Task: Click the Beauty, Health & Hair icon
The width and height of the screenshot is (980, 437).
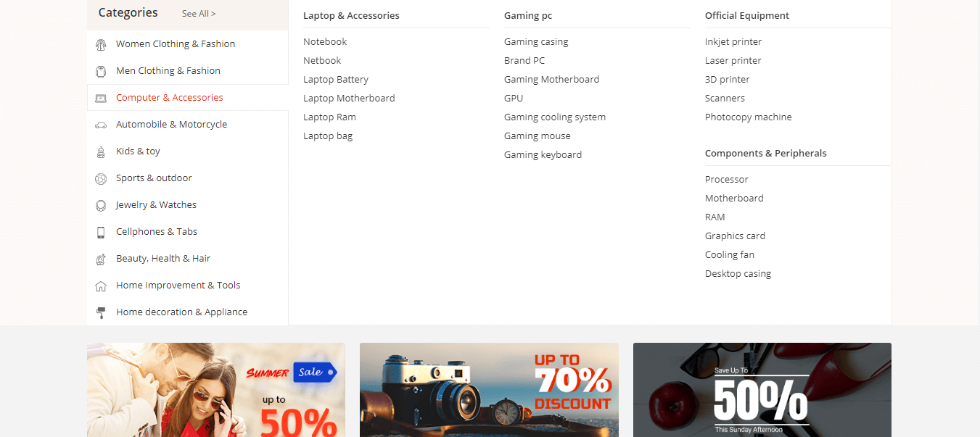Action: (x=101, y=259)
